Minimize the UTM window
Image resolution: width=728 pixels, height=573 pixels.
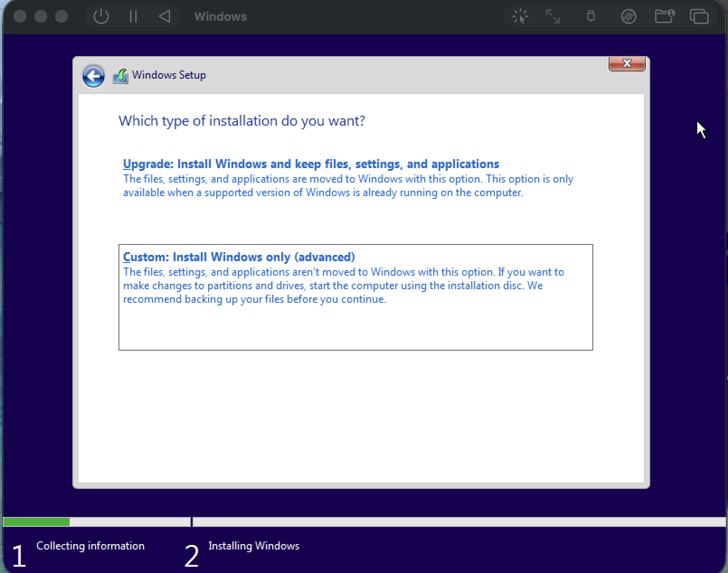tap(40, 16)
